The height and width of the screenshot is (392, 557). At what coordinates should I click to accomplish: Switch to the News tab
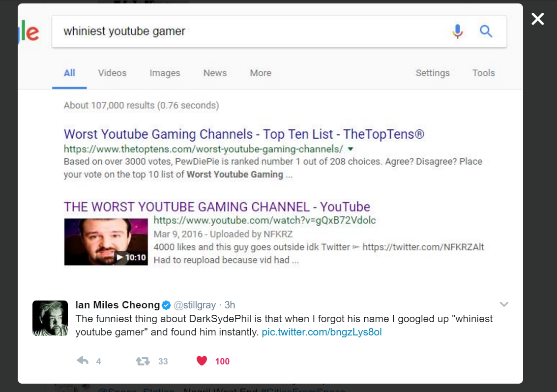[215, 73]
